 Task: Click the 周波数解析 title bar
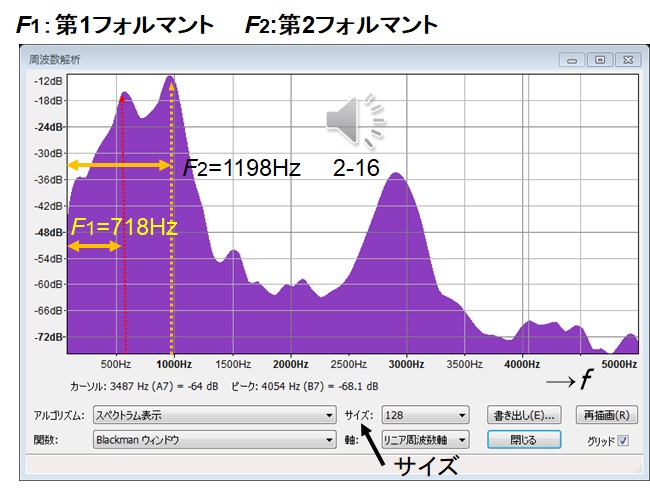pyautogui.click(x=300, y=59)
